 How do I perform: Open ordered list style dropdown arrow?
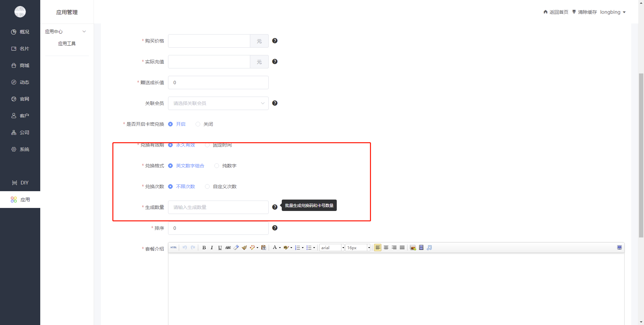tap(303, 248)
